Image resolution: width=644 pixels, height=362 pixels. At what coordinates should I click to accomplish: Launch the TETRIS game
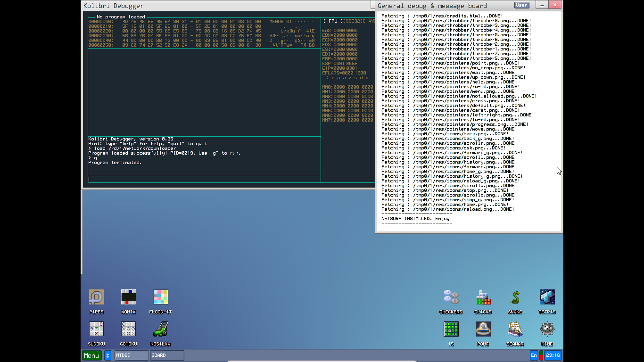pos(547,298)
